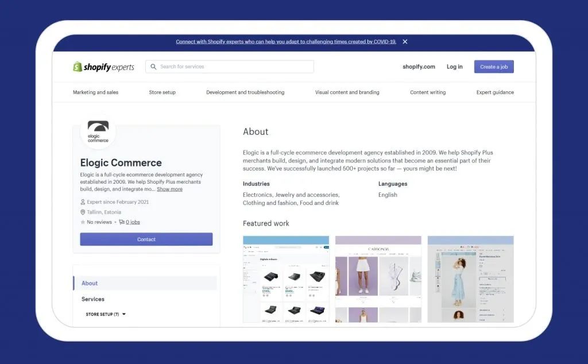Open the 0 jobs link

131,222
